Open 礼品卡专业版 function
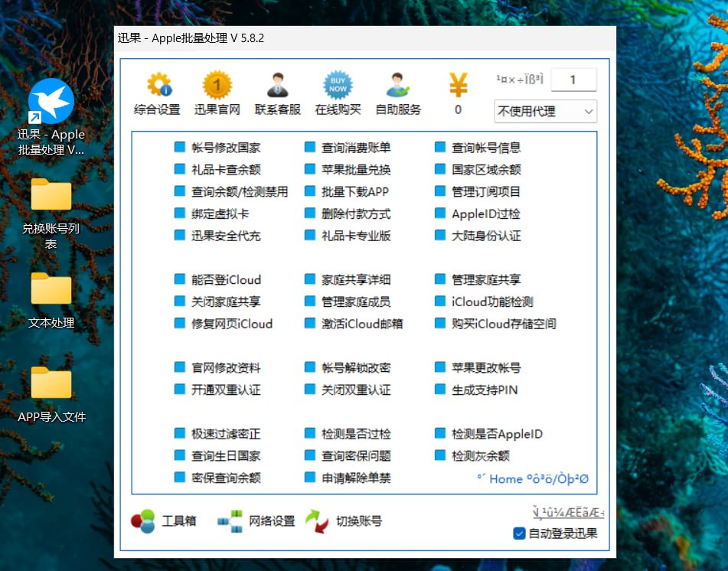 point(356,235)
